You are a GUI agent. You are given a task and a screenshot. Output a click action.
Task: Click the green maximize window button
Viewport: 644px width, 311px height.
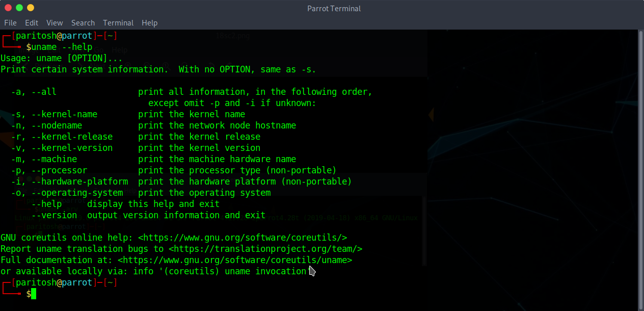point(19,8)
